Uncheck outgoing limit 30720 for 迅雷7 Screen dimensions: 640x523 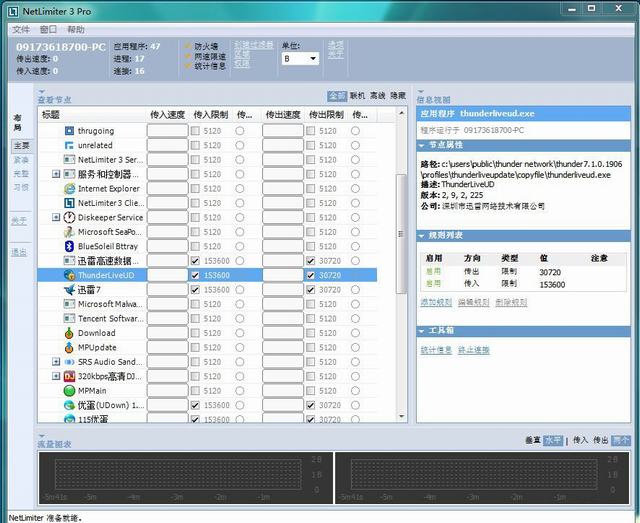click(x=311, y=289)
